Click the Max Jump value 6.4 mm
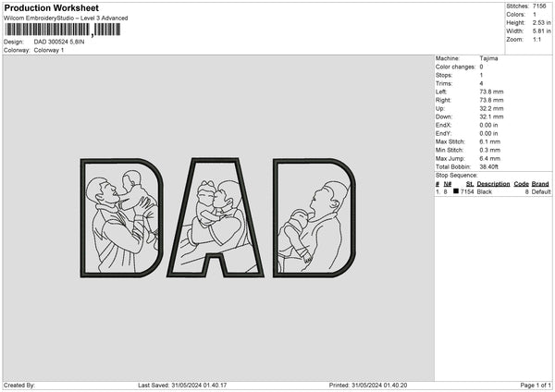Screen dimensions: 555x392 490,158
